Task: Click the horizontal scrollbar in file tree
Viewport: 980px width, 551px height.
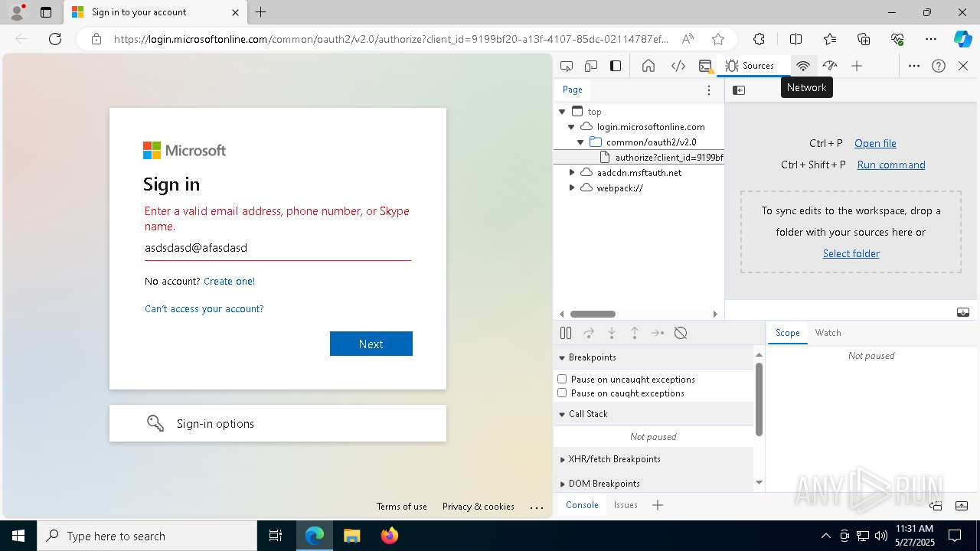Action: 593,314
